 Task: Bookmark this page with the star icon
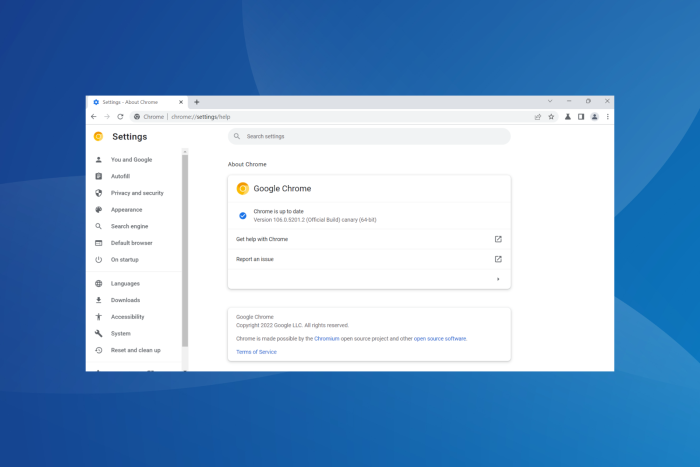(x=551, y=117)
